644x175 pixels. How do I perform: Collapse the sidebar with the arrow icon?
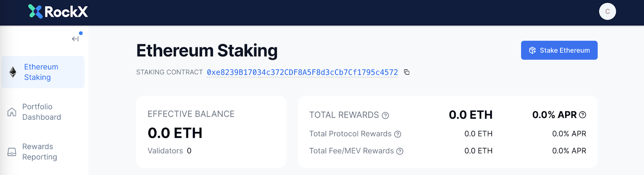point(75,39)
